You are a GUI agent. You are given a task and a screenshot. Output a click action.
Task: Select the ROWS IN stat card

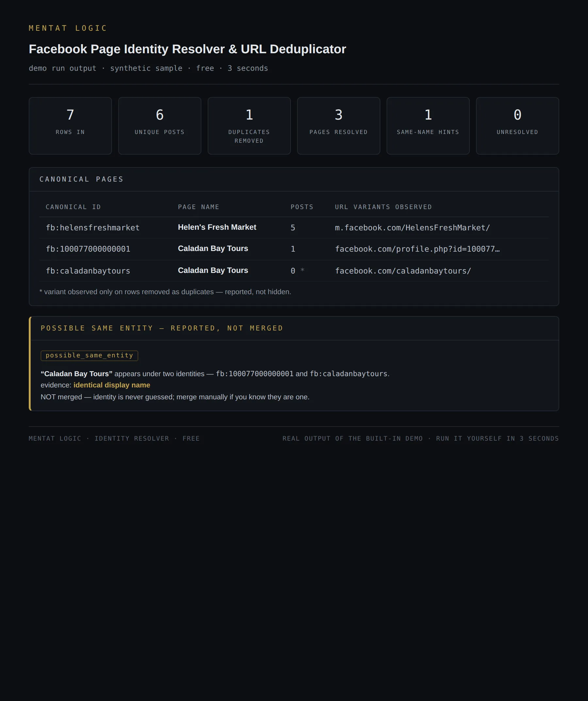[71, 126]
